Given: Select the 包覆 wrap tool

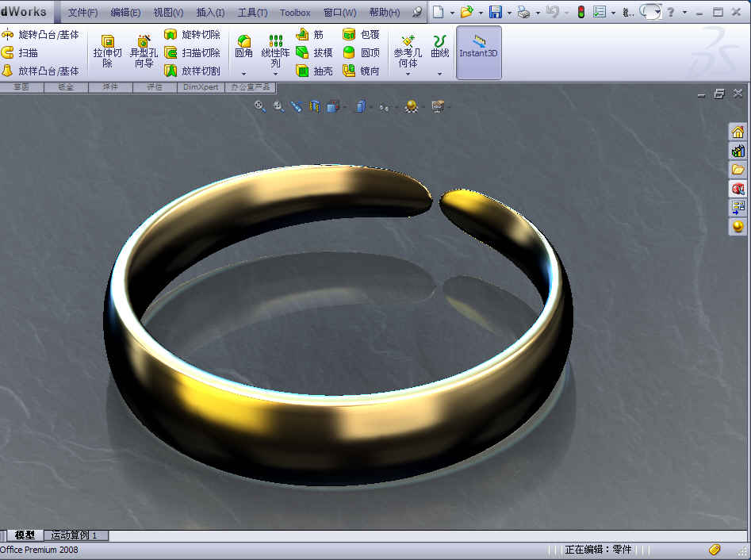Looking at the screenshot, I should 361,34.
